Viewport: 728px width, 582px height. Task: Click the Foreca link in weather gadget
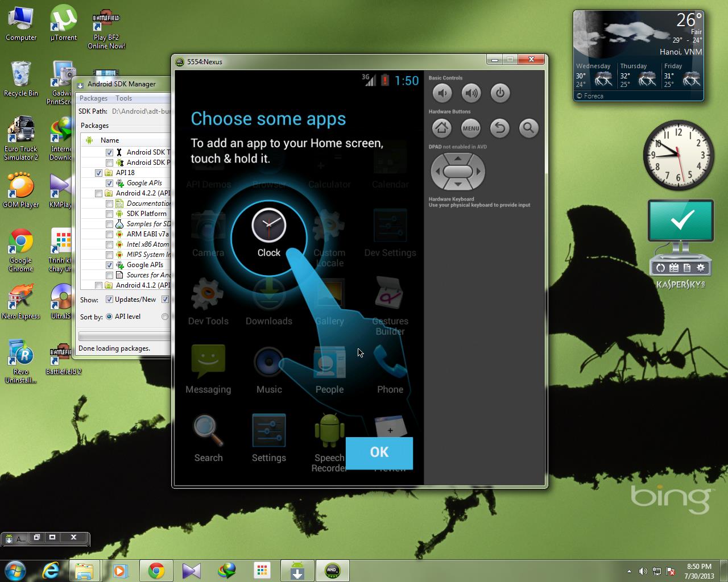590,96
